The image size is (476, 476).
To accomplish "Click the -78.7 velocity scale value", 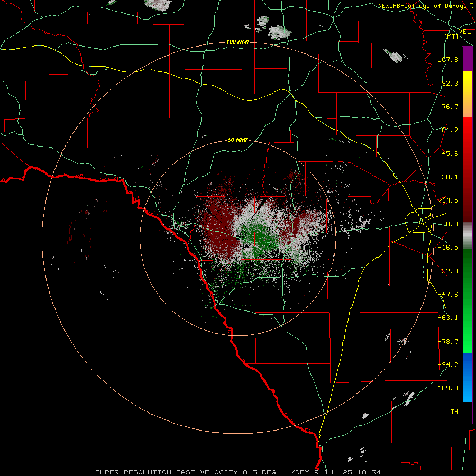I will coord(448,342).
